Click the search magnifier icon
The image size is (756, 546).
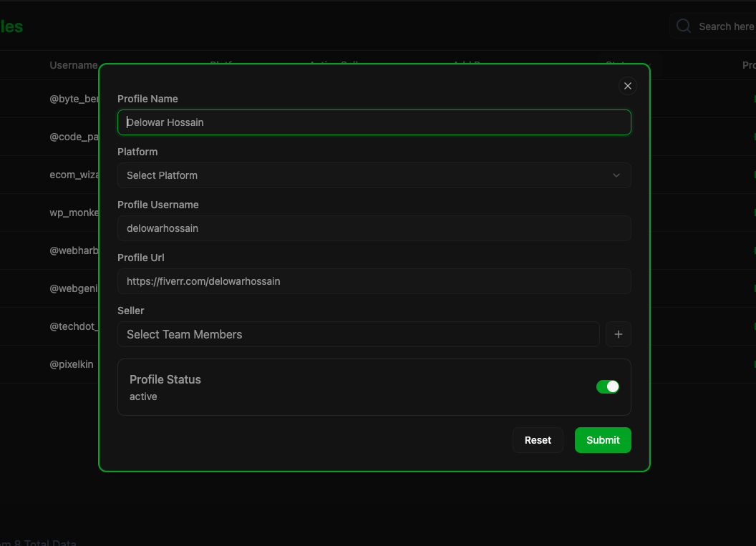click(x=684, y=26)
